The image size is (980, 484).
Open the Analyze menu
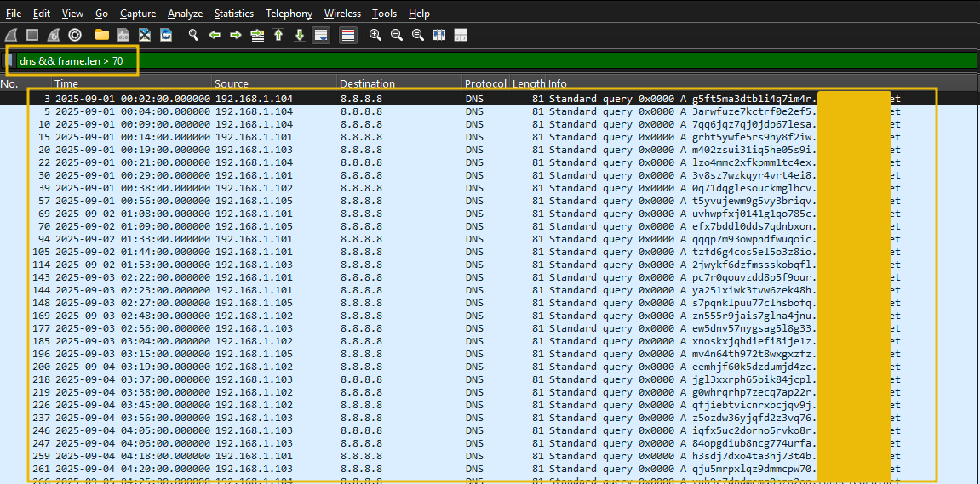[x=185, y=14]
